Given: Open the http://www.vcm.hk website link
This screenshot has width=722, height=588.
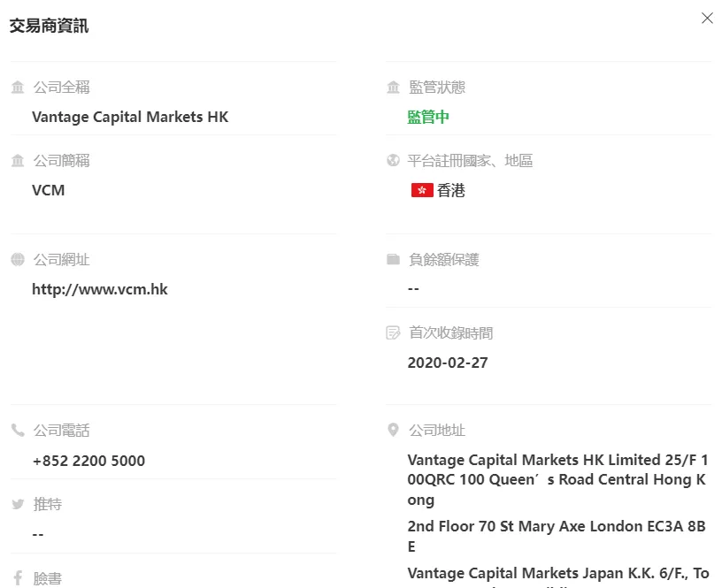Looking at the screenshot, I should coord(100,289).
